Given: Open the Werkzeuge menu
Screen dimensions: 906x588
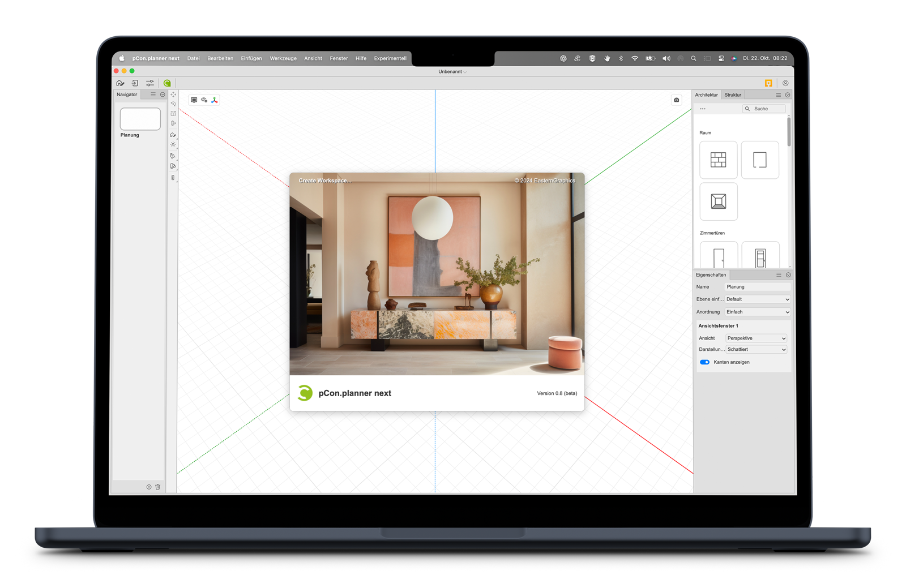Looking at the screenshot, I should tap(283, 58).
